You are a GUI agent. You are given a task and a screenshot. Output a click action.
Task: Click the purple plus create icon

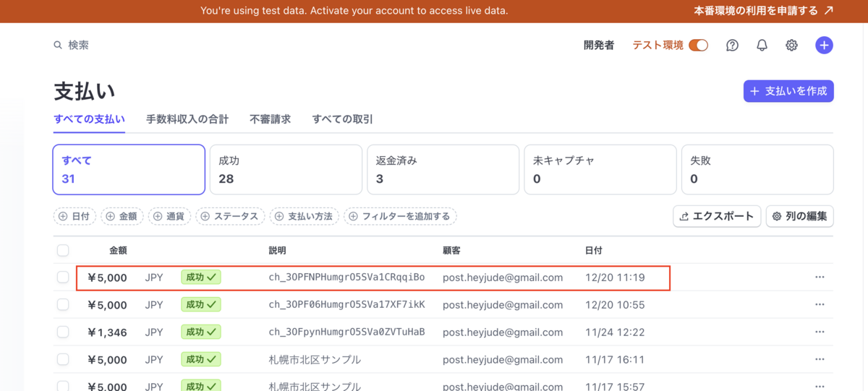click(x=824, y=45)
